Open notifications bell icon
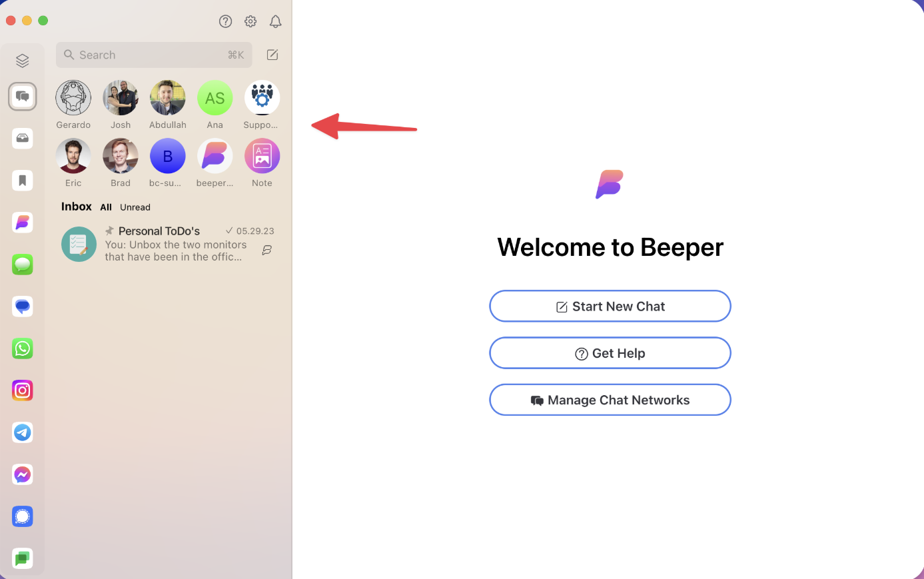Screen dimensions: 924x579 tap(275, 21)
